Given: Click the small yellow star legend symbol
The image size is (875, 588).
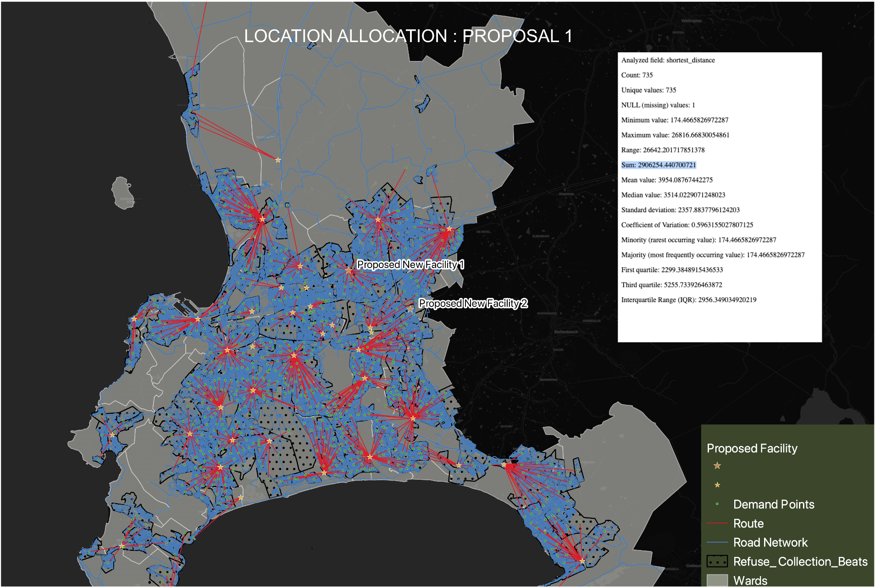Looking at the screenshot, I should click(x=717, y=485).
